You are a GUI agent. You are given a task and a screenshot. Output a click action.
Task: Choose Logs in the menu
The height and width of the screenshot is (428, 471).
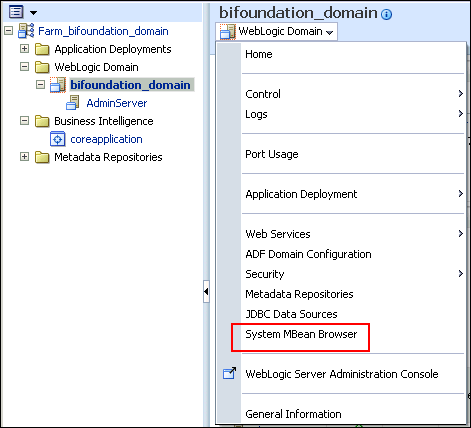pos(256,114)
